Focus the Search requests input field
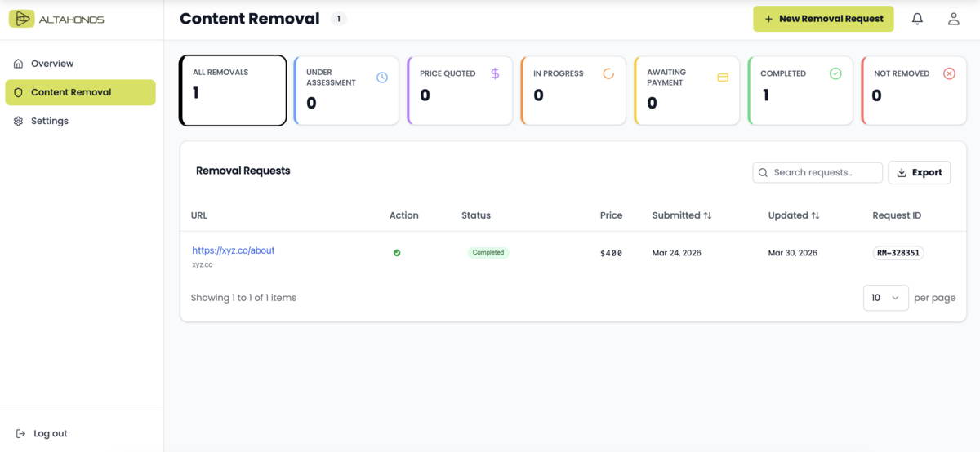 click(823, 172)
